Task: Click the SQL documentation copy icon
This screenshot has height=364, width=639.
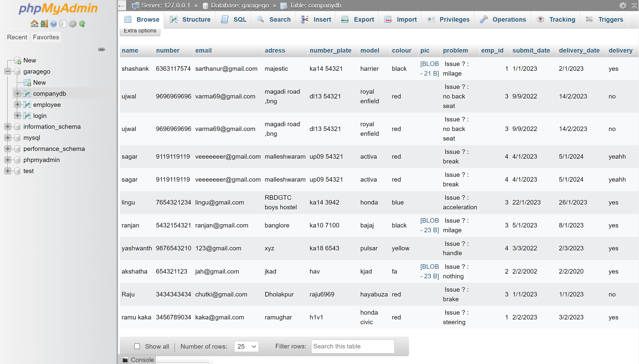Action: (63, 24)
